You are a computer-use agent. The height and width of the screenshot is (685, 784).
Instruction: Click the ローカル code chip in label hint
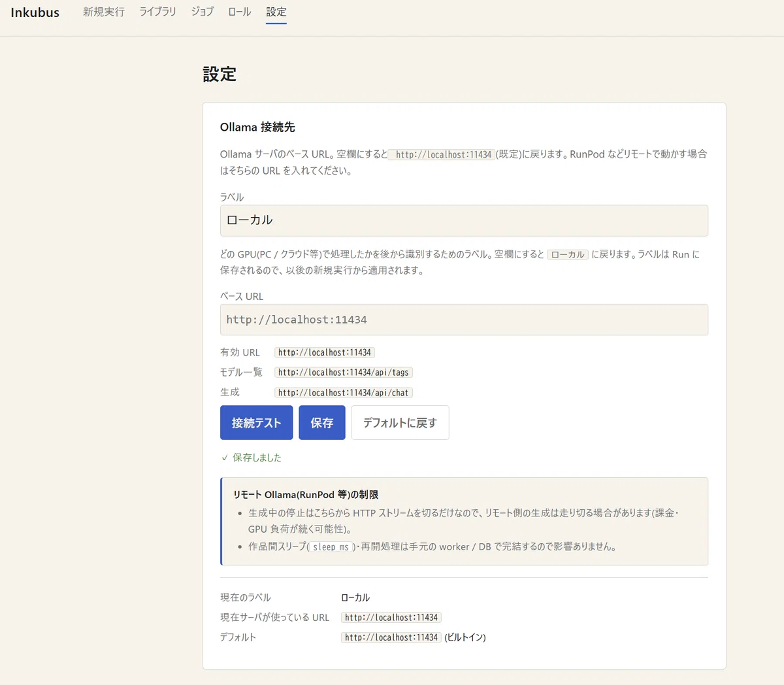click(568, 254)
